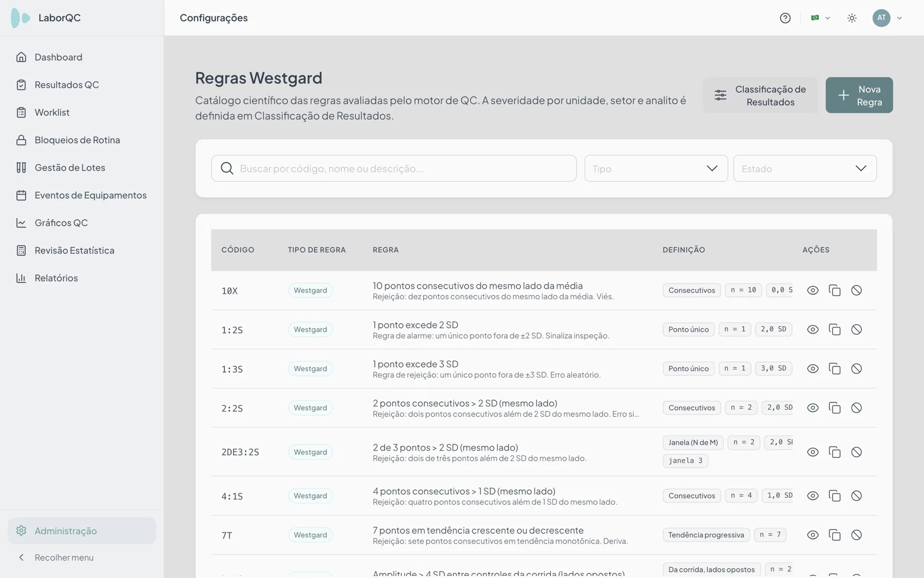Open Classificação de Resultados
The height and width of the screenshot is (578, 924).
[760, 95]
